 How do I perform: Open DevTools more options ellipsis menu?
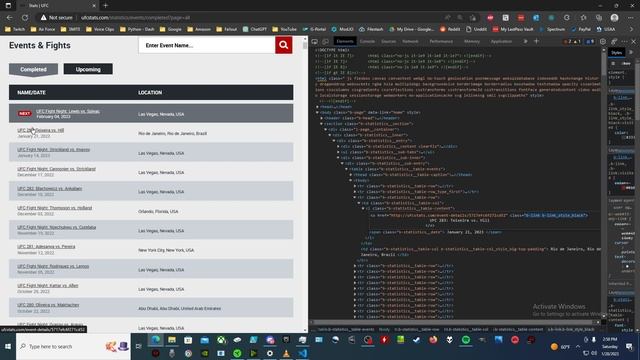tap(624, 42)
